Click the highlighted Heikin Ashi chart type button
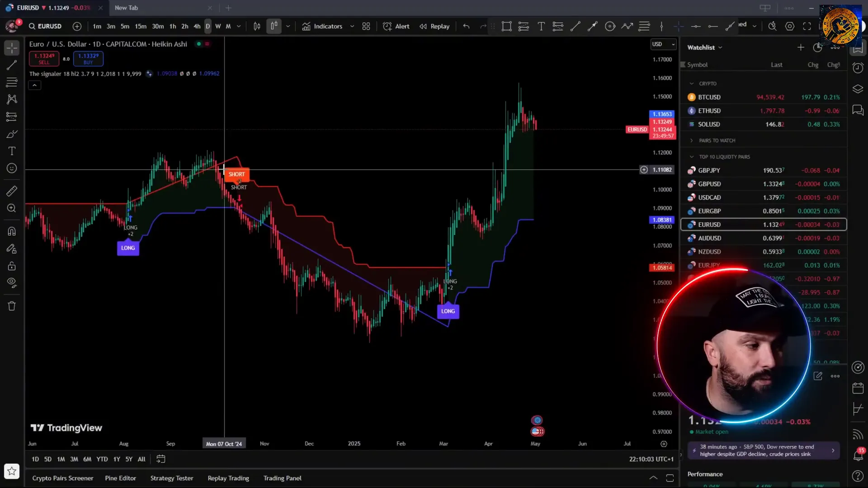The height and width of the screenshot is (488, 868). tap(274, 26)
